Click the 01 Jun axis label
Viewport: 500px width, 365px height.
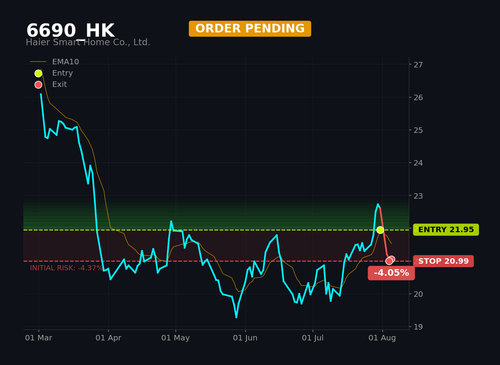point(245,338)
